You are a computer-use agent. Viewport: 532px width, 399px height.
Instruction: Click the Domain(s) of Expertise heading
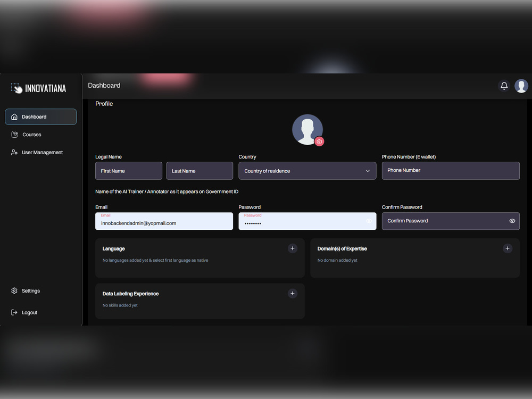pos(342,248)
